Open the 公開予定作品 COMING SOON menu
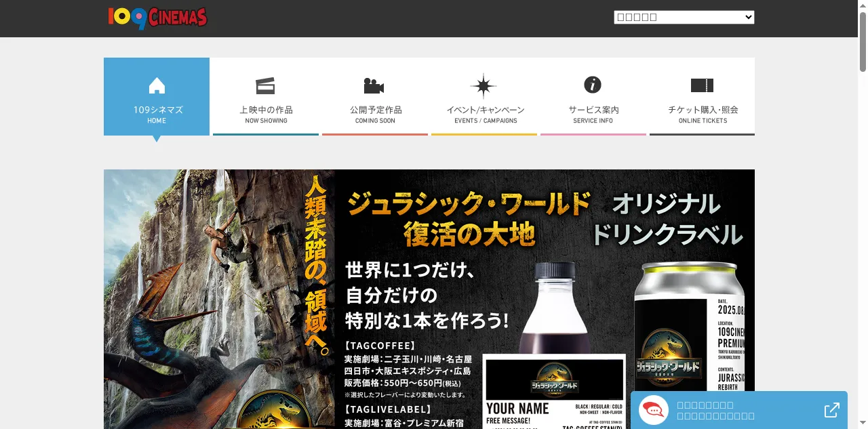Screen dimensions: 868x429 375,96
